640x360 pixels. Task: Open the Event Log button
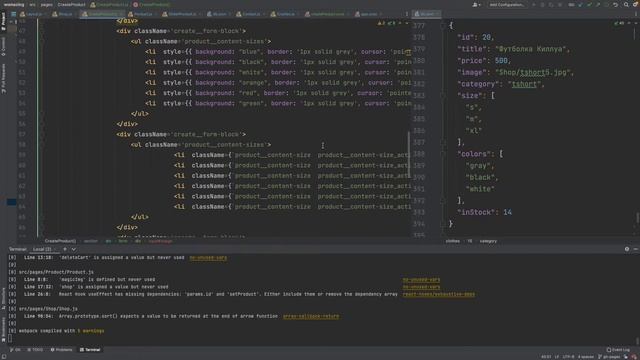coord(618,350)
